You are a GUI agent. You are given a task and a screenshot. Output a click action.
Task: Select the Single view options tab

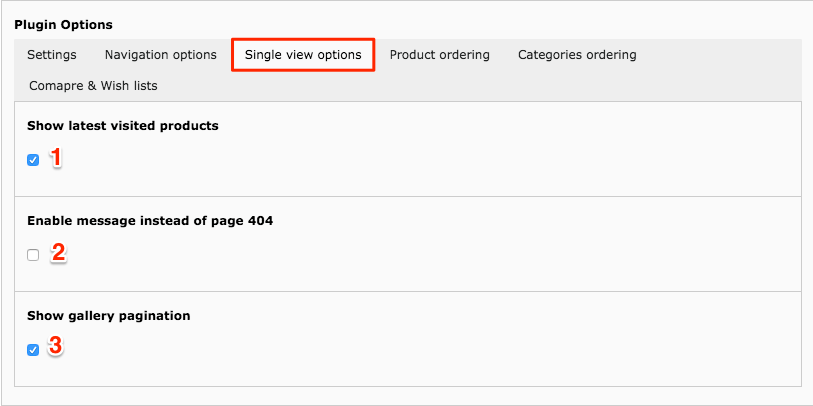[303, 54]
